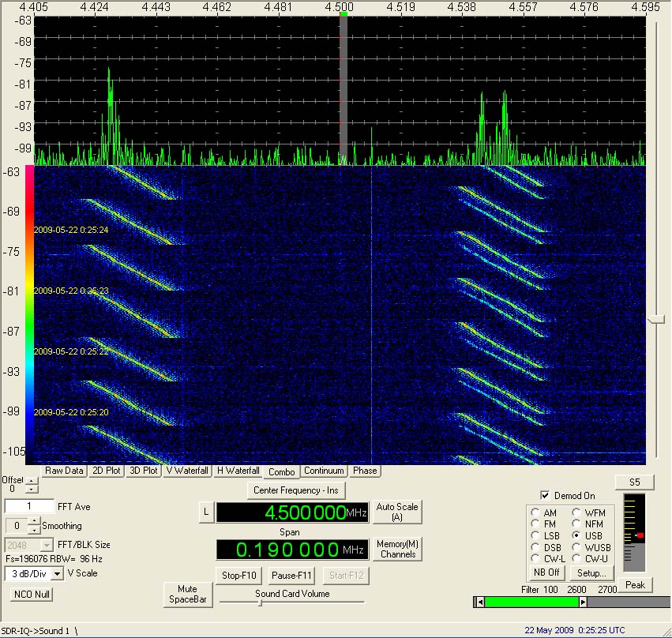Screen dimensions: 672x638
Task: Click the S5 signal meter button
Action: [635, 482]
